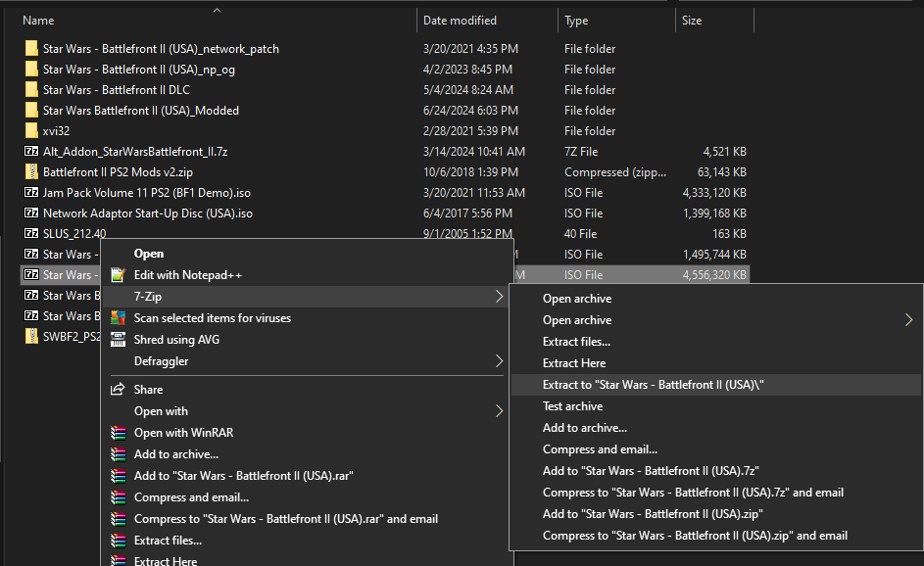Click 7z icon of Network Adaptor Start-Up Disc iso
The height and width of the screenshot is (566, 924).
click(31, 212)
